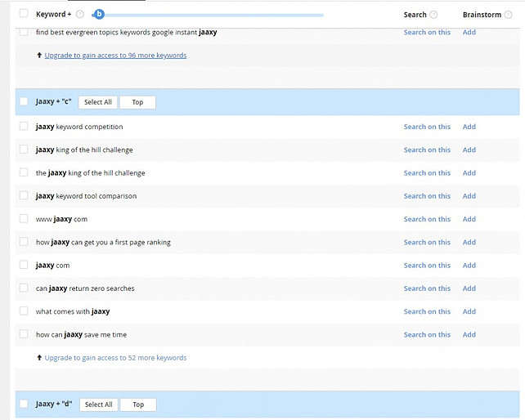Click the help icon next to Keyword +
This screenshot has width=525, height=420.
pos(79,15)
